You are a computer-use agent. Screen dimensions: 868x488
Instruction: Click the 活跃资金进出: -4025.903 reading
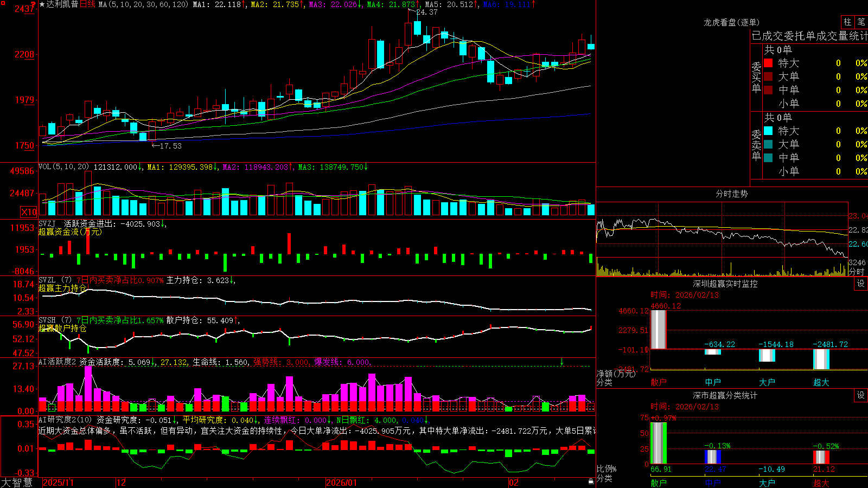[x=112, y=223]
